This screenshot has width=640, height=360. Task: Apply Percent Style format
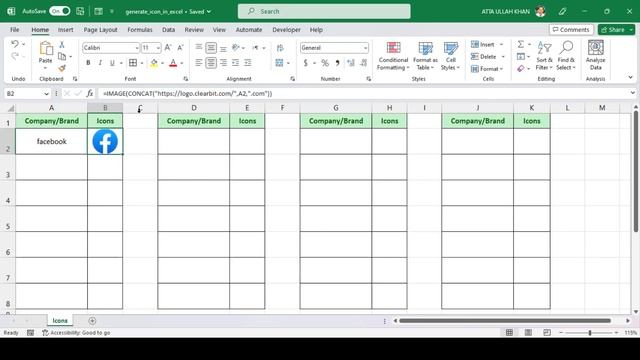pos(325,63)
